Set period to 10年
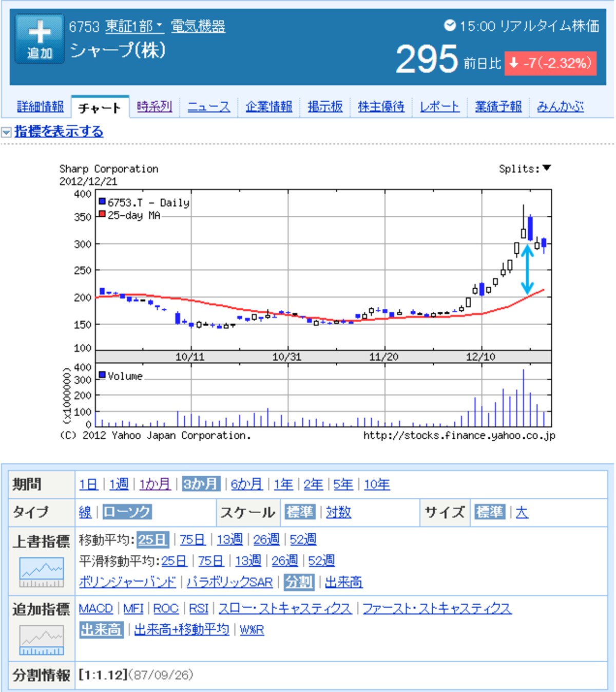The height and width of the screenshot is (692, 616). (x=377, y=484)
